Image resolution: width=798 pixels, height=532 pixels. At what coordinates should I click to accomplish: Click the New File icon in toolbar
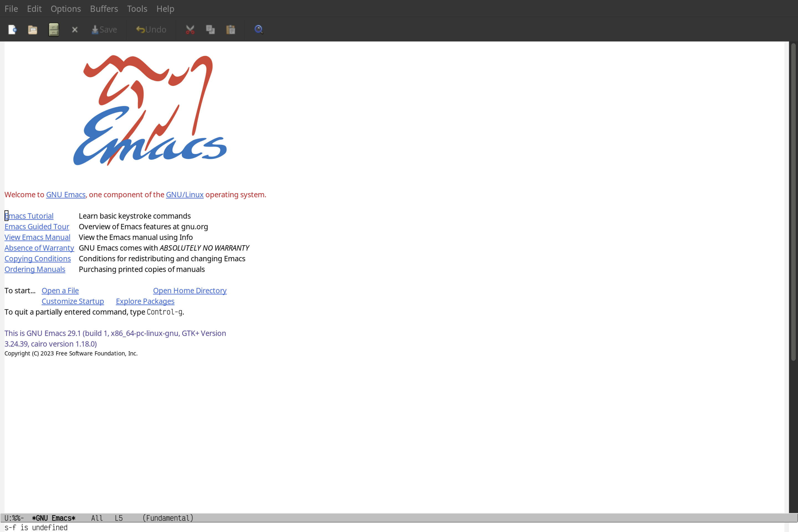(12, 29)
